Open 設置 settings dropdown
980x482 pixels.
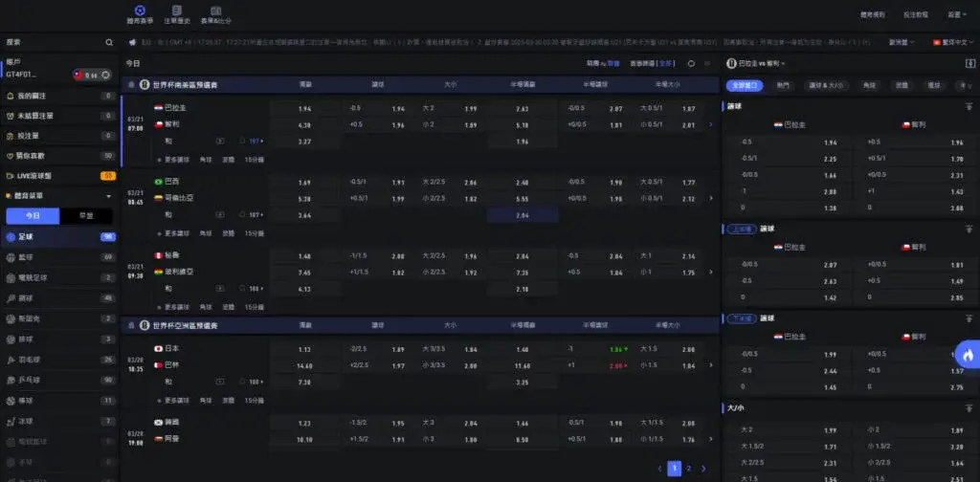coord(955,14)
